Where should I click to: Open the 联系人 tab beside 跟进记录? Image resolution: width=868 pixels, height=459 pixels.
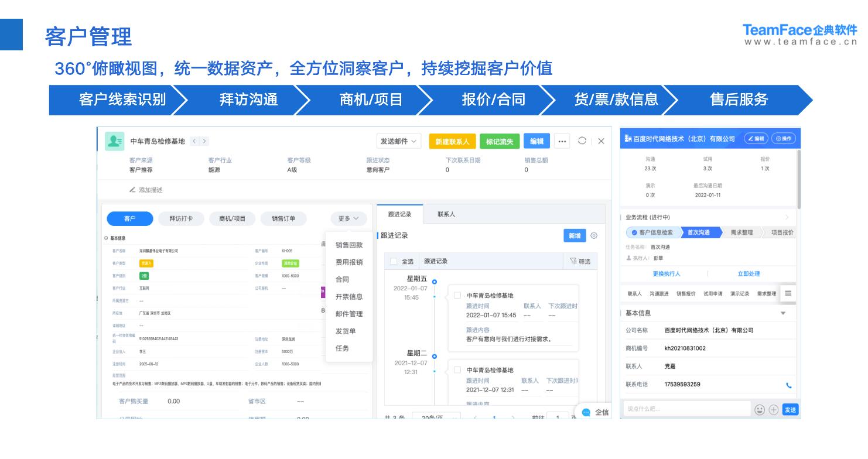pos(446,214)
